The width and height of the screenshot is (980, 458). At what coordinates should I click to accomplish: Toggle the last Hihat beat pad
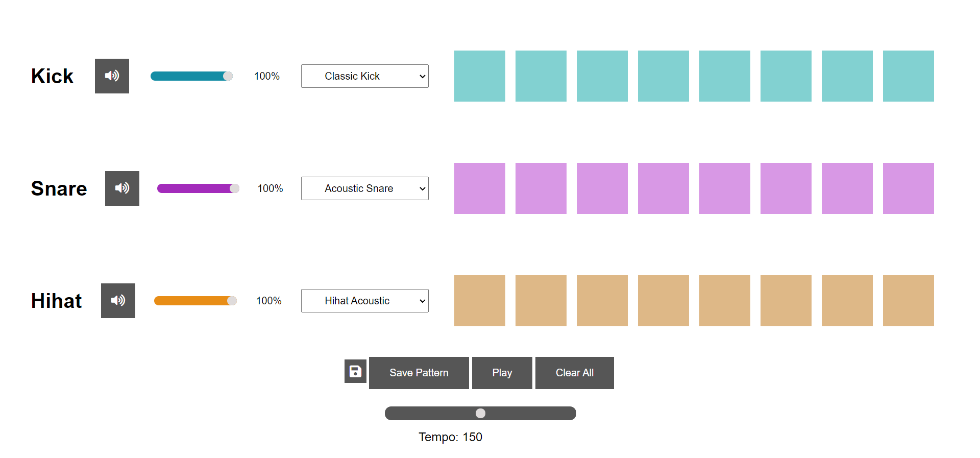[x=909, y=301]
